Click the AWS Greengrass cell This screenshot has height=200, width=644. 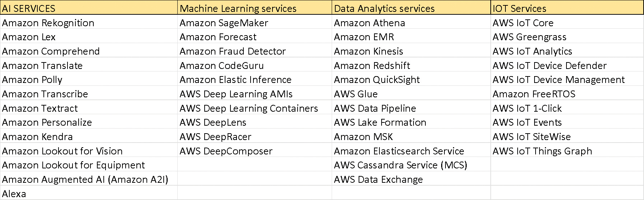(x=529, y=37)
